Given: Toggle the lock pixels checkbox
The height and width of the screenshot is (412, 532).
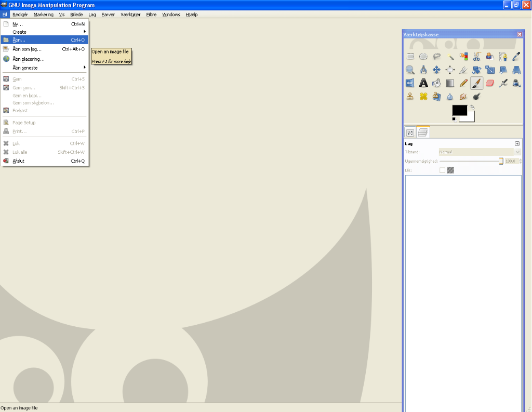Looking at the screenshot, I should pos(442,170).
